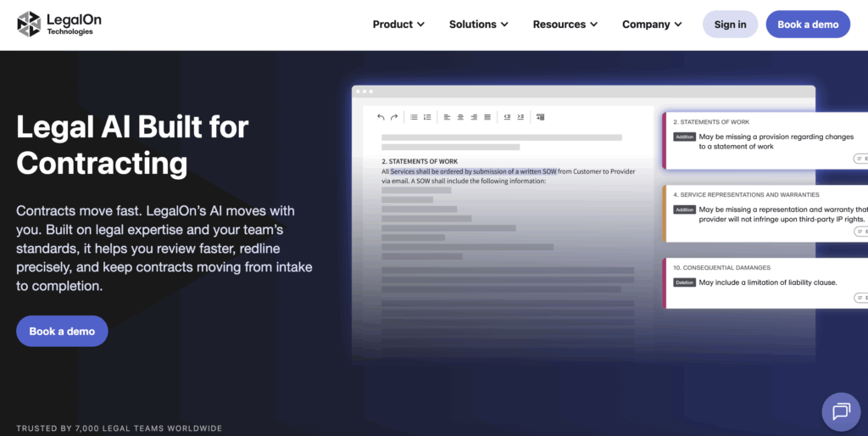Click the redo arrow in editor toolbar
The image size is (868, 436).
tap(394, 117)
